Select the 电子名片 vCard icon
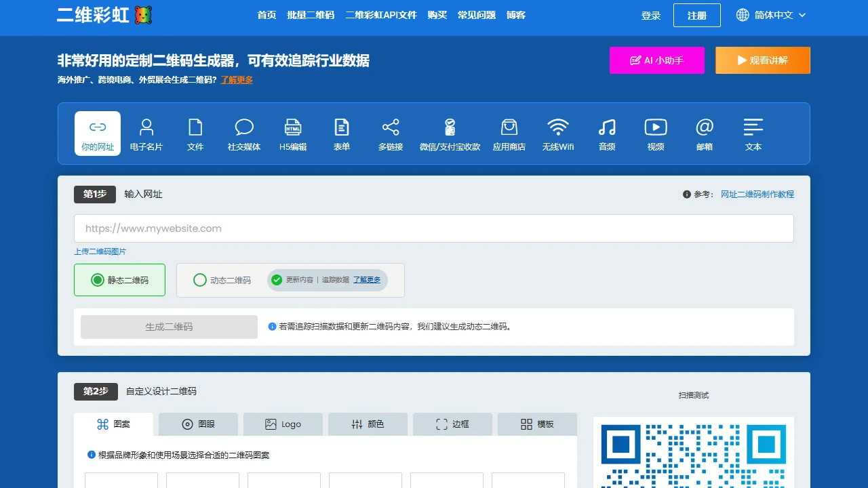The image size is (868, 488). point(146,134)
